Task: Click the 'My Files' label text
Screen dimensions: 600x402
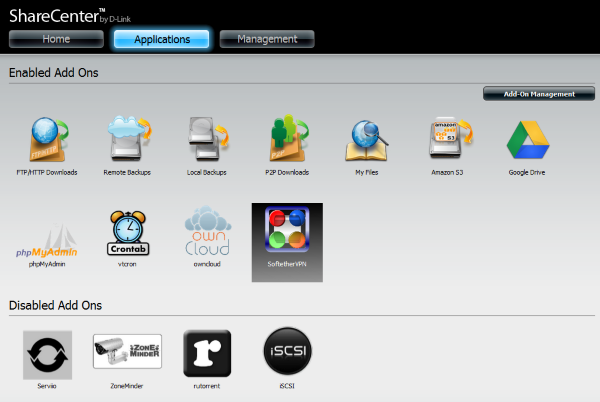Action: [x=367, y=173]
